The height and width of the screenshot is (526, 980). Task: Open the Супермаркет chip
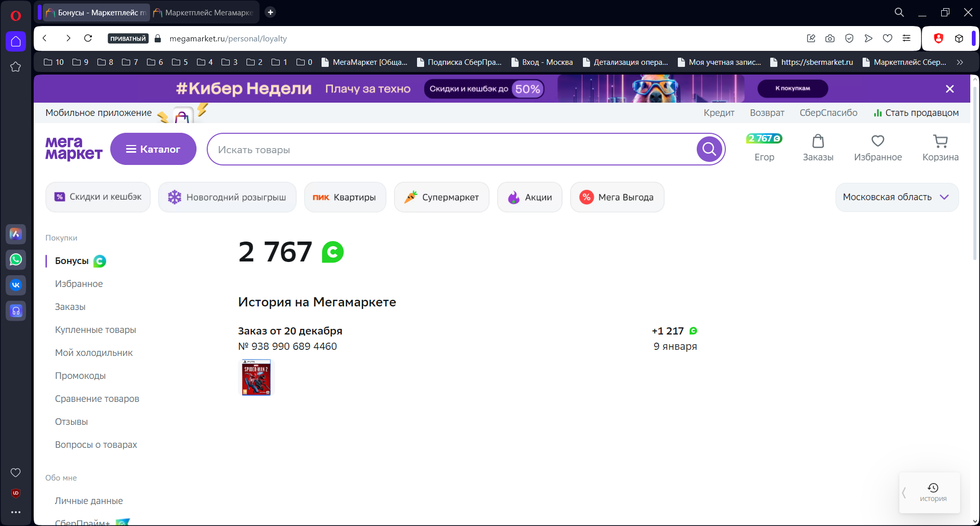(442, 197)
